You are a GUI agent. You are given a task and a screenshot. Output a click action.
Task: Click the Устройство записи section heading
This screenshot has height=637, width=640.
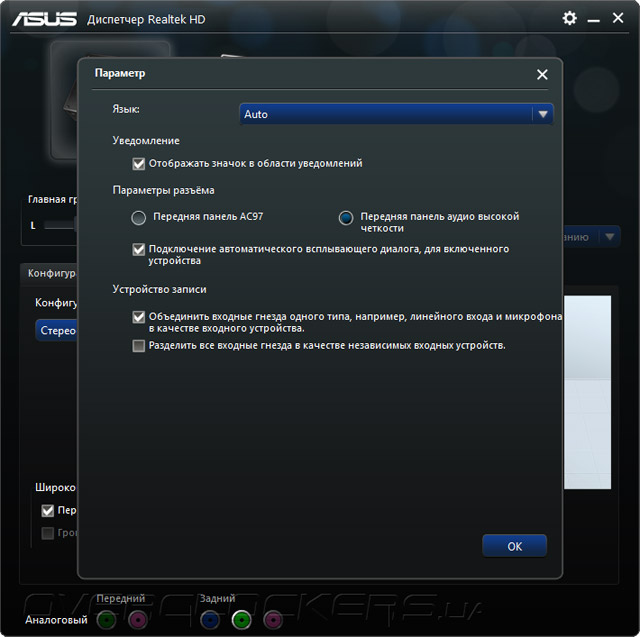click(x=160, y=289)
